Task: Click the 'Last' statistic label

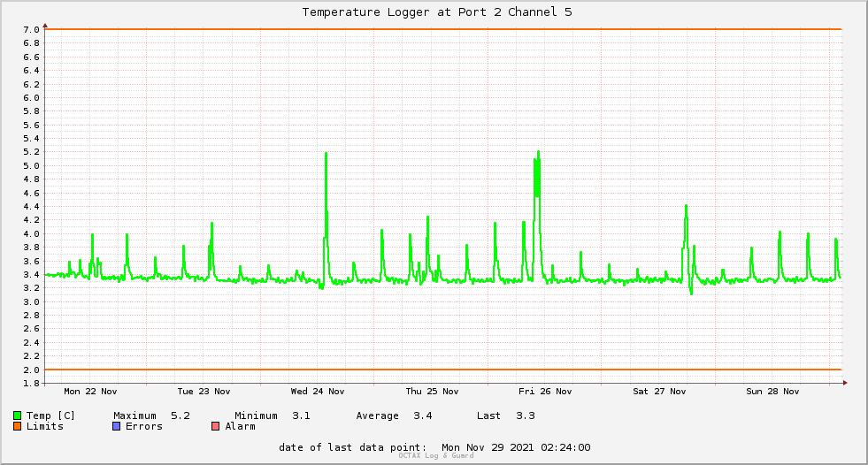Action: (488, 415)
